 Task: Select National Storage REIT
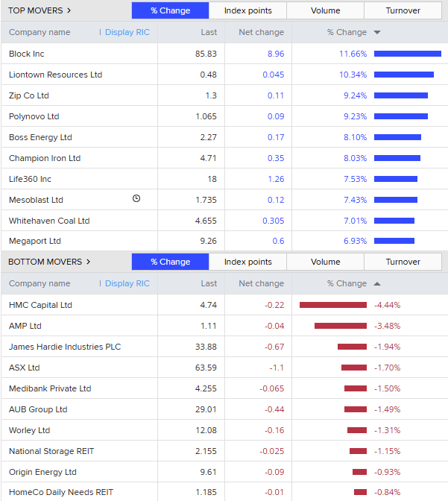tap(51, 451)
